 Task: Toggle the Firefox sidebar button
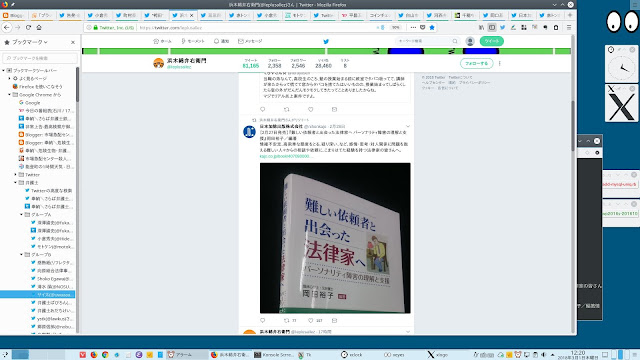click(492, 27)
